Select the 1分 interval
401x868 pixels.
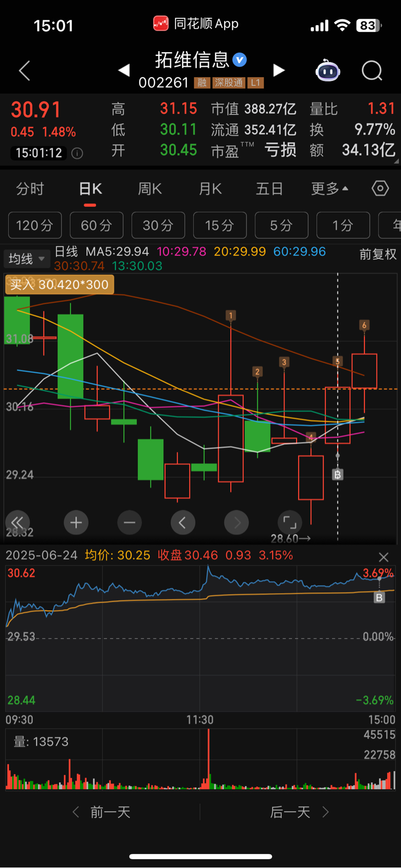(x=343, y=225)
